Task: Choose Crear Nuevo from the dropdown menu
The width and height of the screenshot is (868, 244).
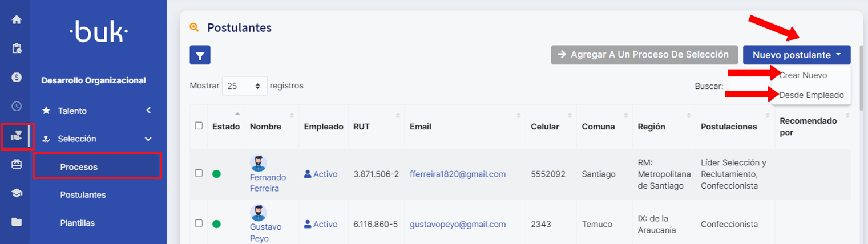Action: [x=803, y=75]
